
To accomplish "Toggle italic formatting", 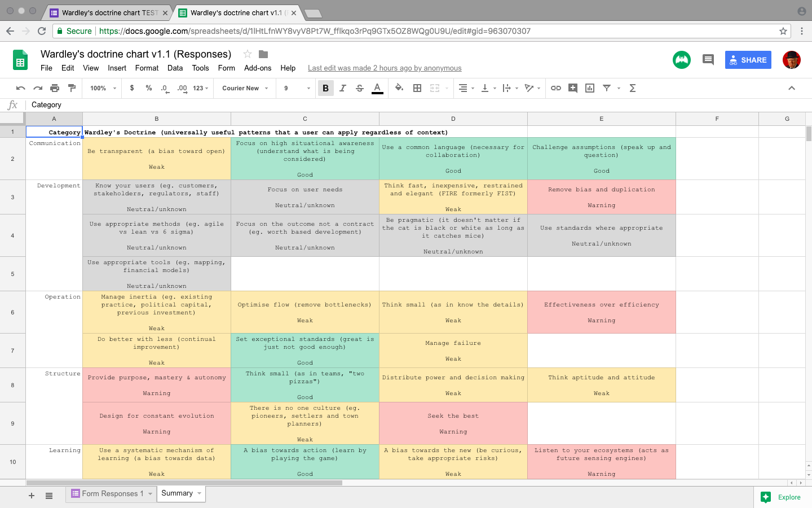I will point(343,88).
